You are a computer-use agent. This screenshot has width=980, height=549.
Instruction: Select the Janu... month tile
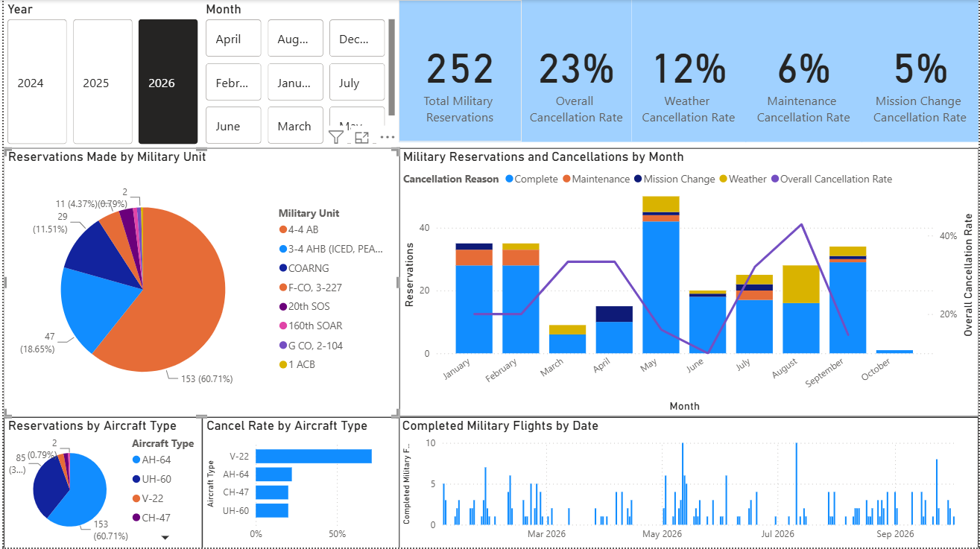295,82
